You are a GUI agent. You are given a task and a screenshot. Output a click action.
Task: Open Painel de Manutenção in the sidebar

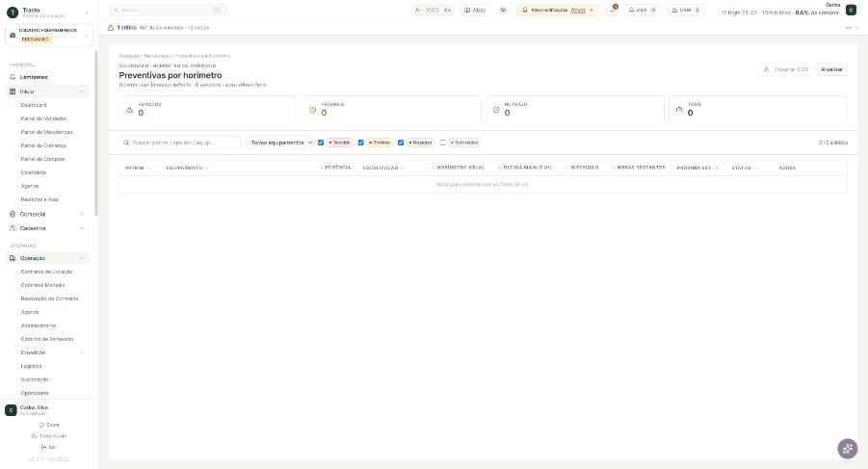(46, 132)
